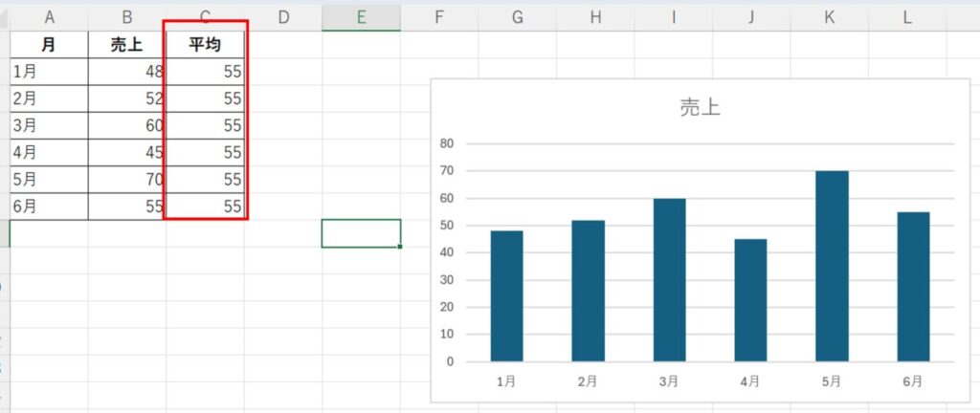
Task: Select the 2月 cell in the table
Action: pos(49,98)
